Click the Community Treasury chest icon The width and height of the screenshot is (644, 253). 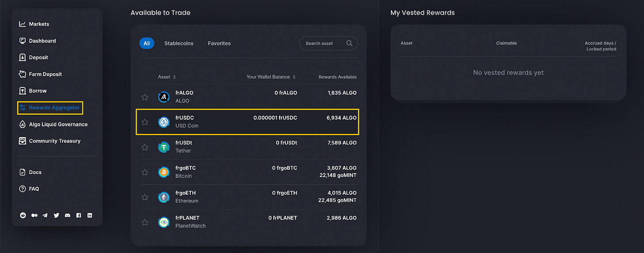tap(23, 141)
